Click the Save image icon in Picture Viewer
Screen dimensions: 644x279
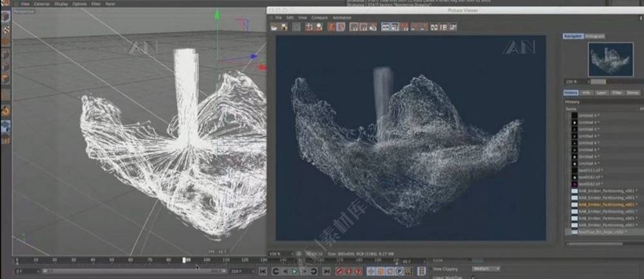click(283, 27)
